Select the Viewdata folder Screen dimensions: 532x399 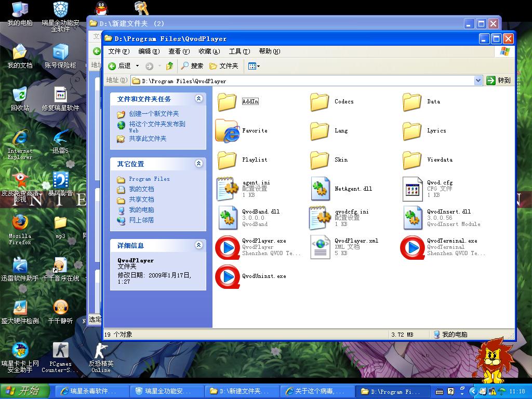412,160
